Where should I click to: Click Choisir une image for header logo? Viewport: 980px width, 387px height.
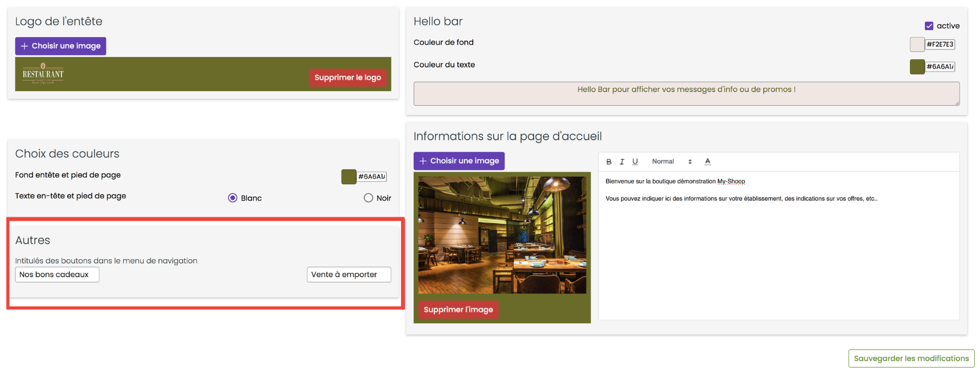(60, 46)
